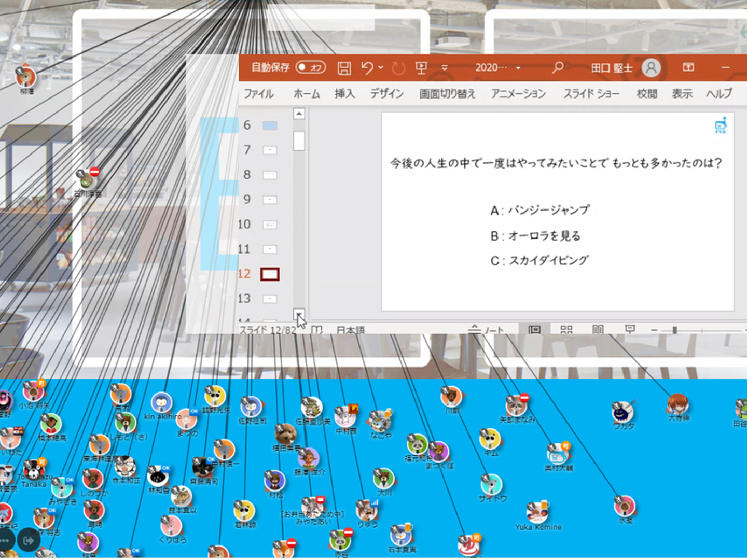Click the blue robot logo on the slide

(x=721, y=125)
